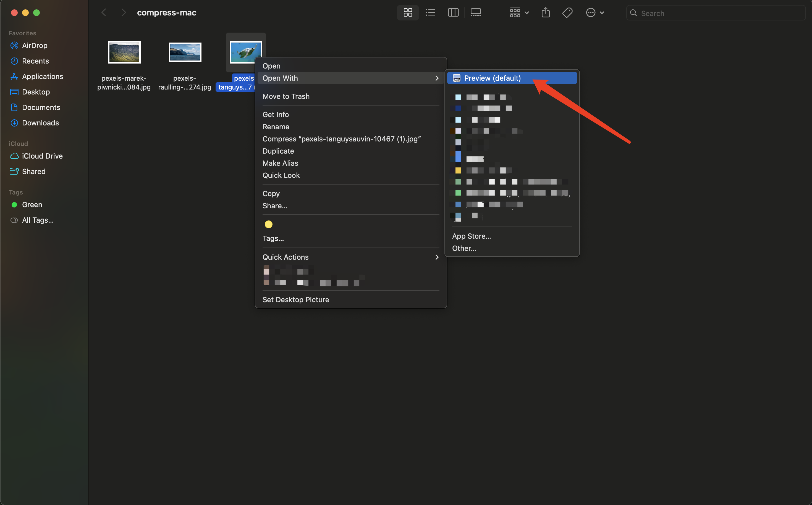This screenshot has width=812, height=505.
Task: Select AirDrop in the sidebar
Action: pos(34,45)
